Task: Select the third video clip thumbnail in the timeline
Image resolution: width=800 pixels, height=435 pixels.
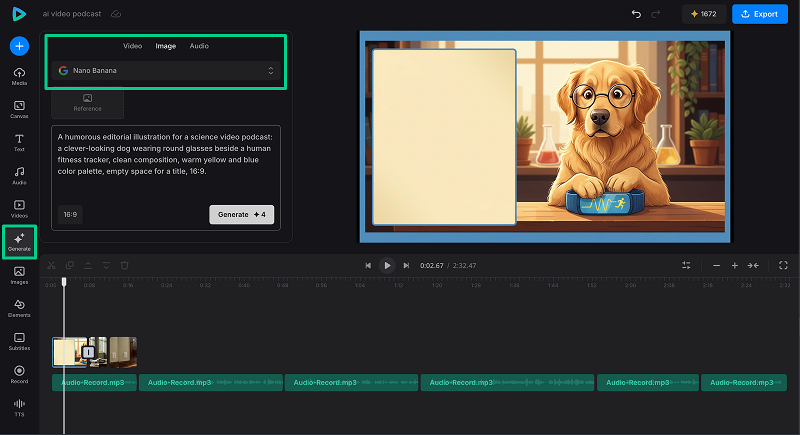Action: 123,352
